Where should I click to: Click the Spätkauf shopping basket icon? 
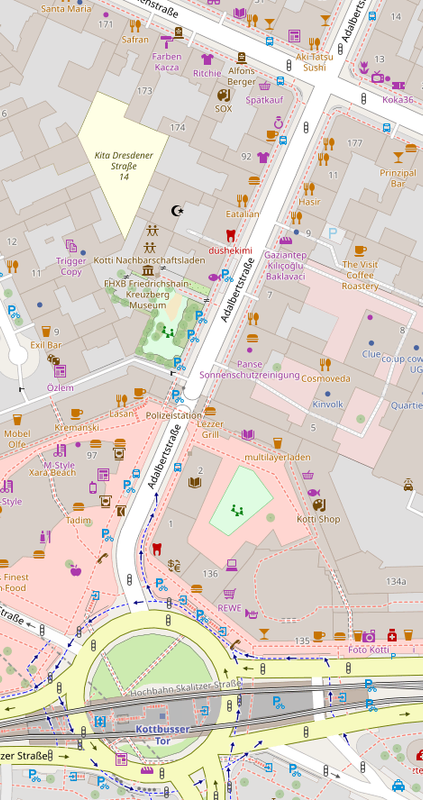coord(264,86)
